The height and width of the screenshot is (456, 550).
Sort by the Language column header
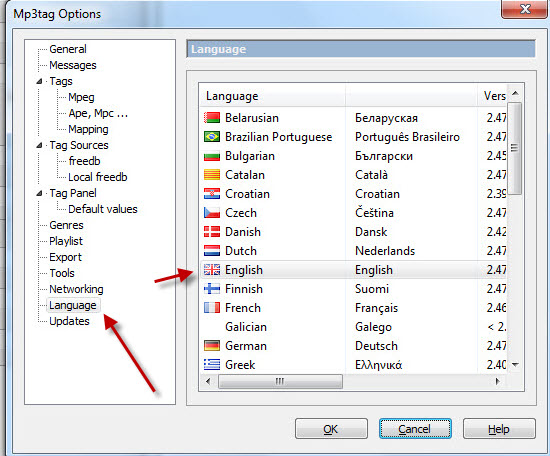[x=273, y=96]
